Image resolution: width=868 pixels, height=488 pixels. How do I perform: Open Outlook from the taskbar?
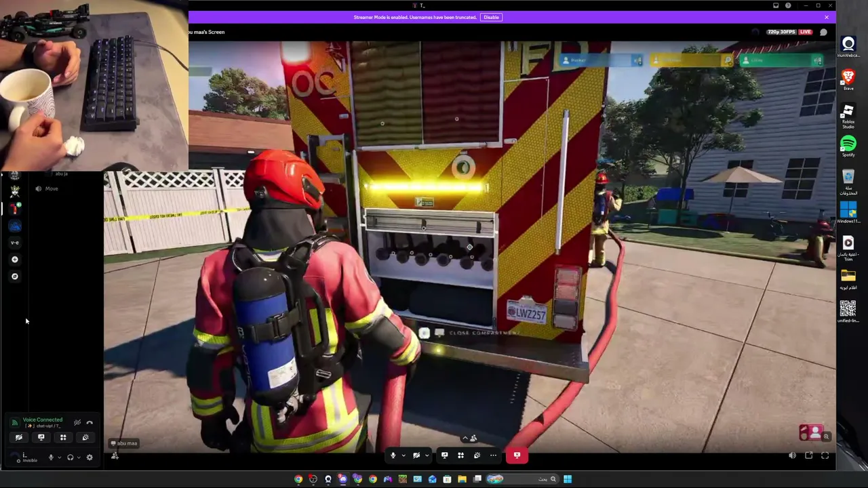click(433, 479)
